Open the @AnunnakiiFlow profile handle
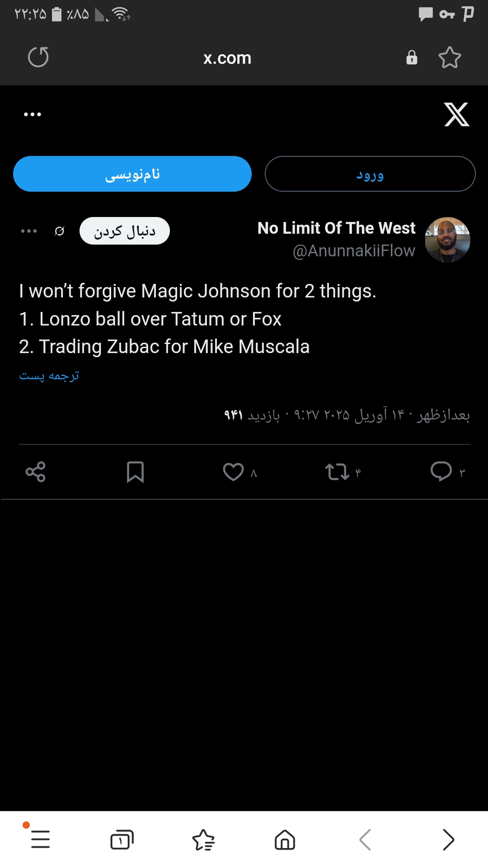This screenshot has width=488, height=868. (x=354, y=251)
